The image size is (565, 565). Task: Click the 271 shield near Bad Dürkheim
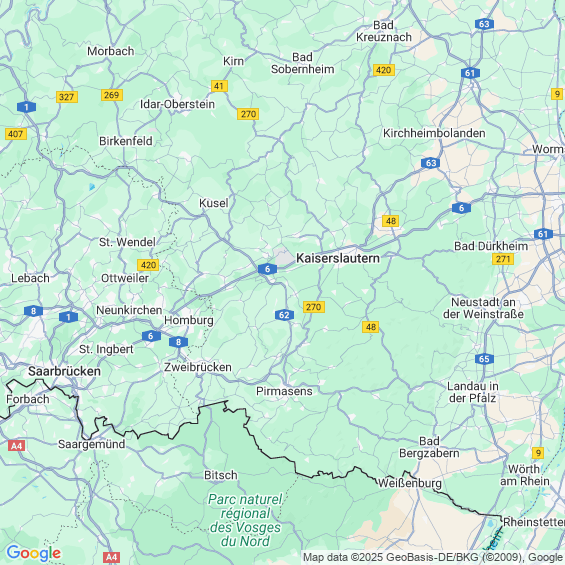tap(503, 259)
